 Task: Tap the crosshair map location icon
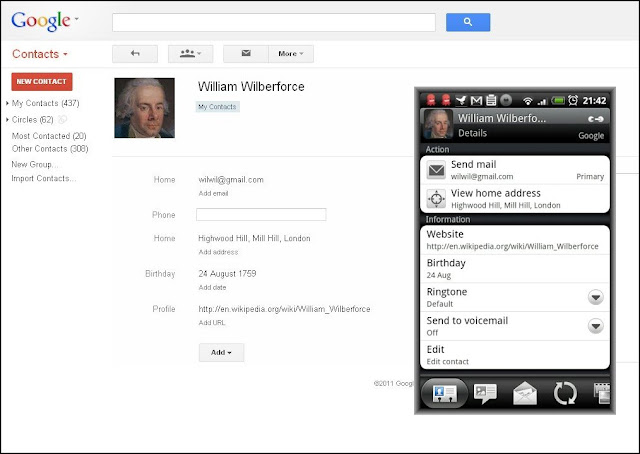[x=436, y=199]
